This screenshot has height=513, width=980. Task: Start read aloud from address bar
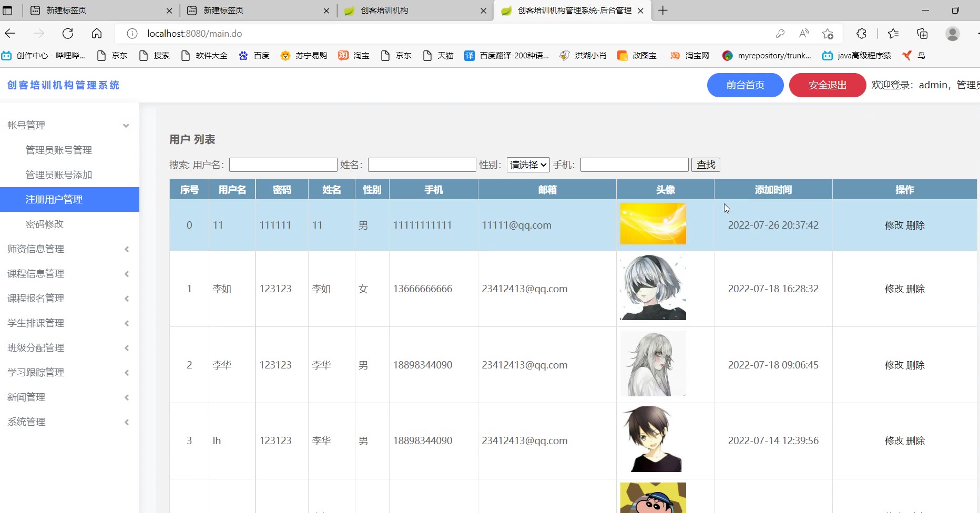(x=804, y=34)
